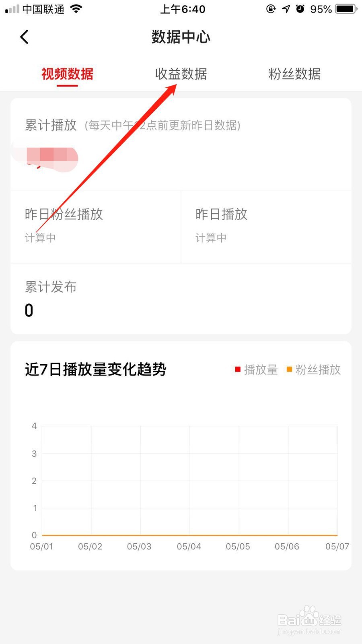Tap the location arrow status icon

[286, 9]
